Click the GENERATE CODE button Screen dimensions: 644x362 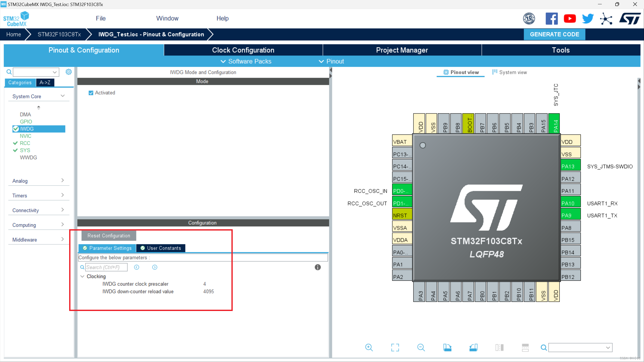pyautogui.click(x=555, y=34)
